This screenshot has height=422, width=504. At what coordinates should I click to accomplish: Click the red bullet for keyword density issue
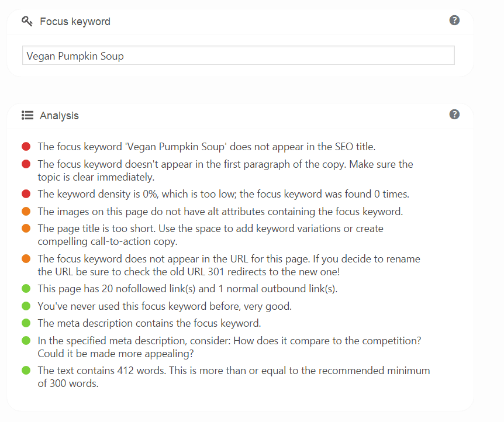26,193
